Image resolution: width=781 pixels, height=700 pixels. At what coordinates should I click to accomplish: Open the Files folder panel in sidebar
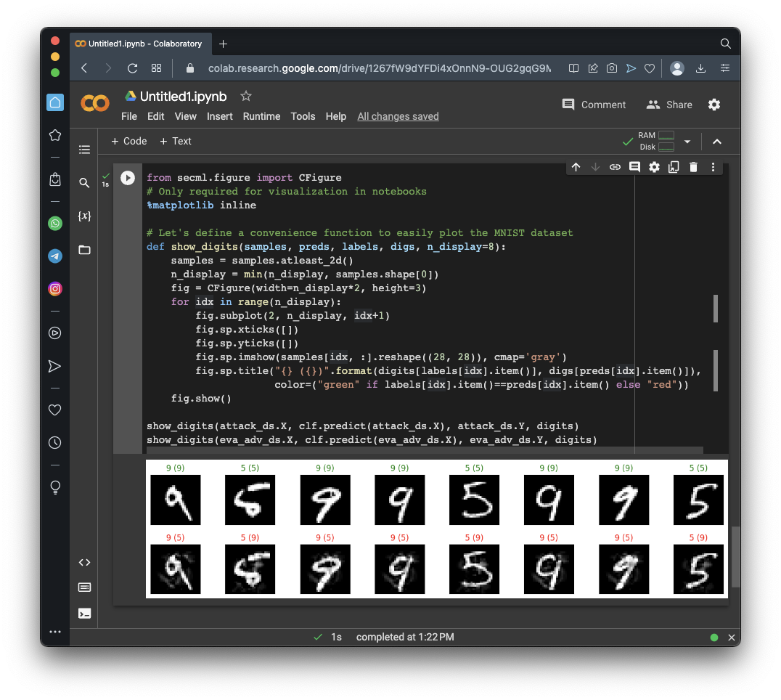pyautogui.click(x=84, y=250)
